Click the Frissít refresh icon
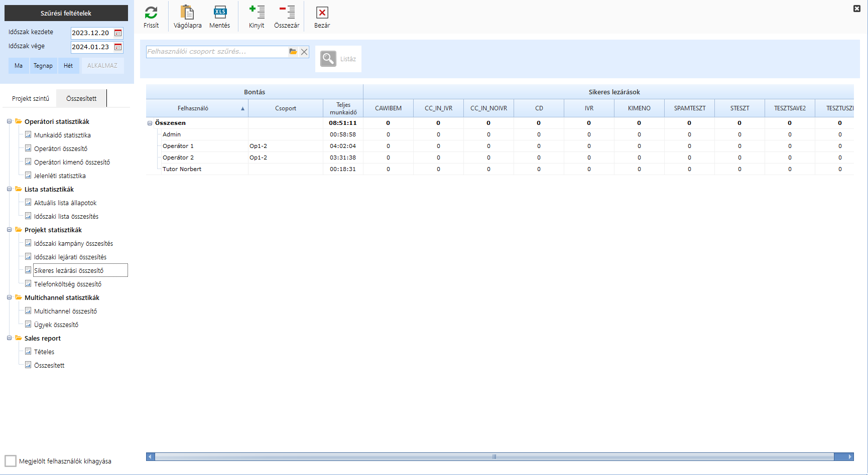This screenshot has height=475, width=868. point(151,13)
